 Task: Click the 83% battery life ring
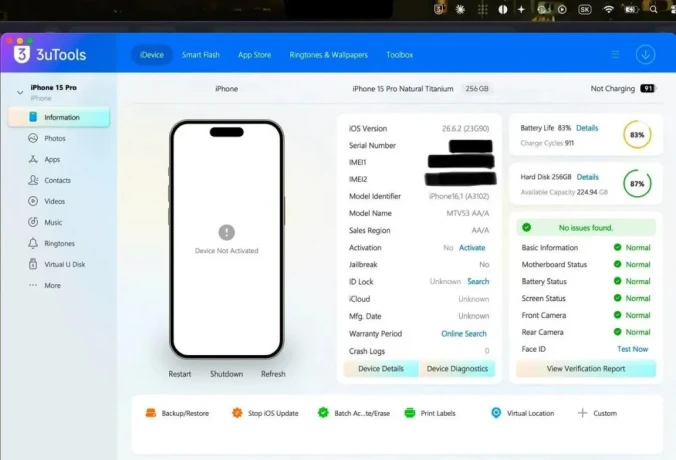637,135
